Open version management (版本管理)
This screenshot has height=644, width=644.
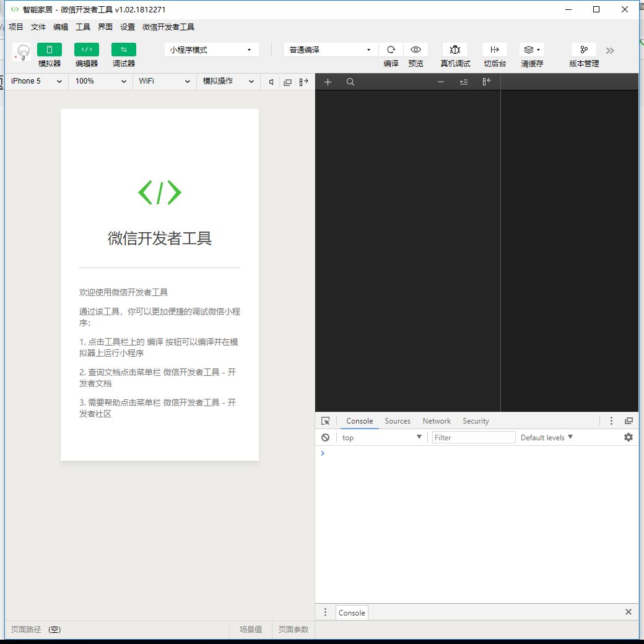pyautogui.click(x=584, y=50)
